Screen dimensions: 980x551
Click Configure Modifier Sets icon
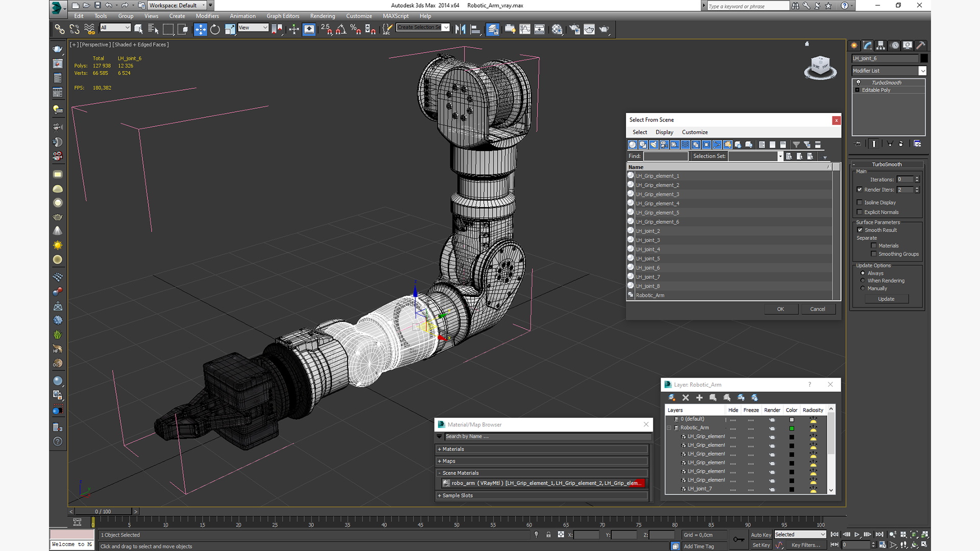tap(917, 144)
